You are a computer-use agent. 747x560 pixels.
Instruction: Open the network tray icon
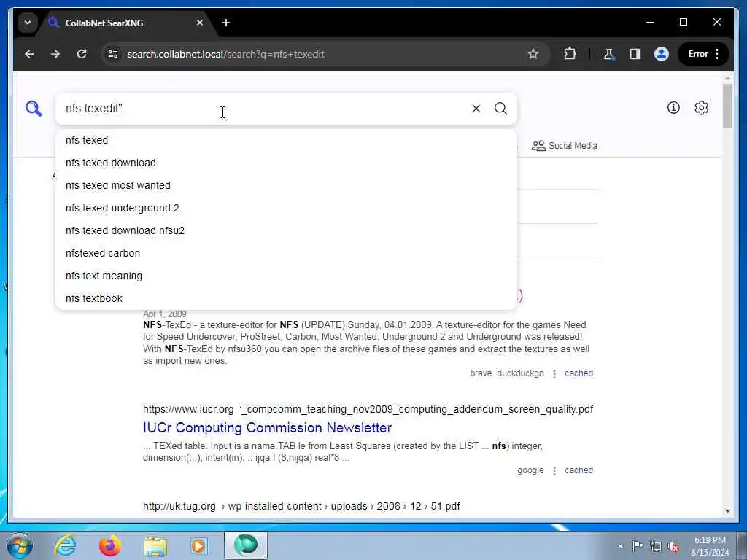click(x=656, y=546)
